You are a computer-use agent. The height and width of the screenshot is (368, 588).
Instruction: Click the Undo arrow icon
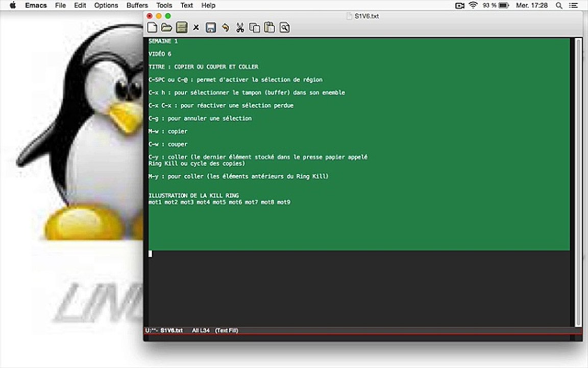pos(226,28)
